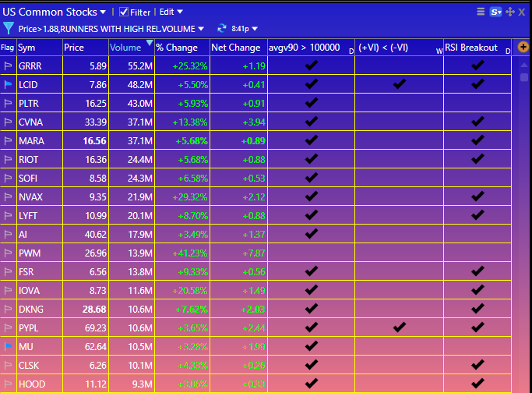Click the (+VI) < (-VI) checkmark for LCID
532x393 pixels.
400,83
